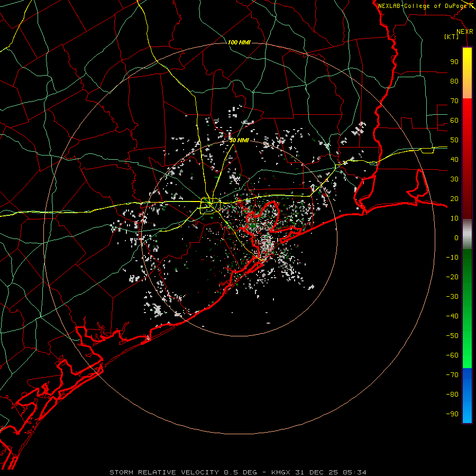Click the gray zero-velocity color bar segment
The width and height of the screenshot is (476, 476).
[467, 234]
